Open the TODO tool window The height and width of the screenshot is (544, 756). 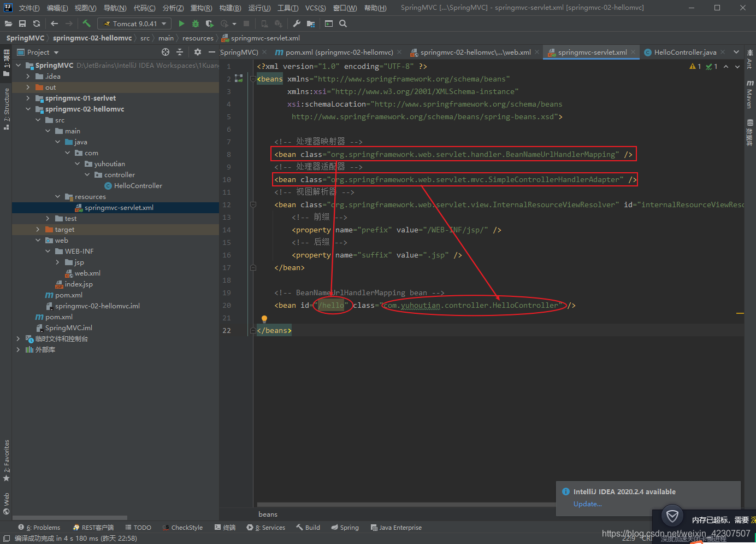pyautogui.click(x=138, y=528)
